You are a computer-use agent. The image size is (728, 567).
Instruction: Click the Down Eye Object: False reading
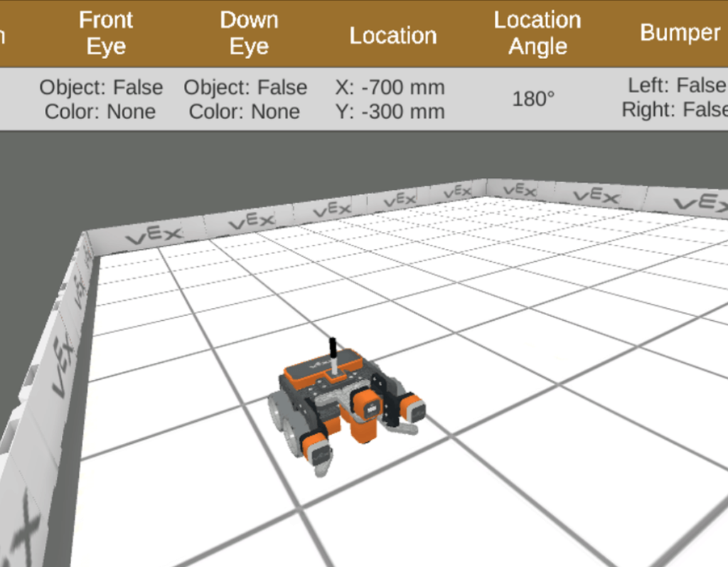coord(245,88)
